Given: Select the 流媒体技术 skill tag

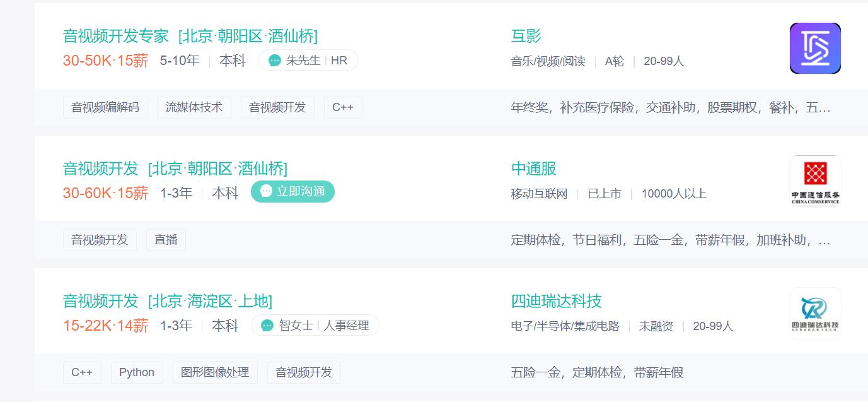Looking at the screenshot, I should tap(194, 107).
